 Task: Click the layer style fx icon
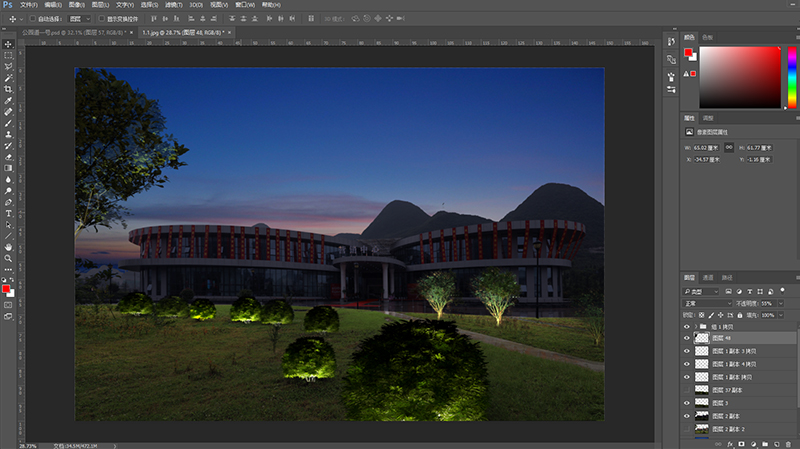731,442
